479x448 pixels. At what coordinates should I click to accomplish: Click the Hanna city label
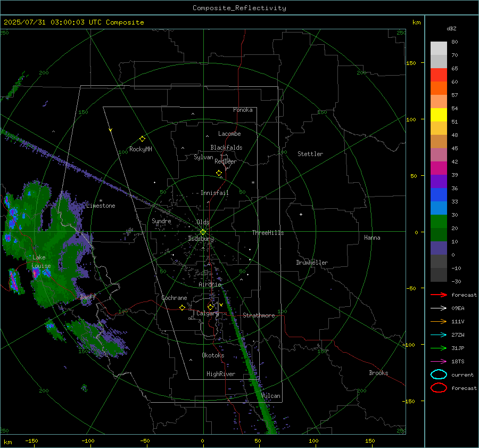point(372,238)
